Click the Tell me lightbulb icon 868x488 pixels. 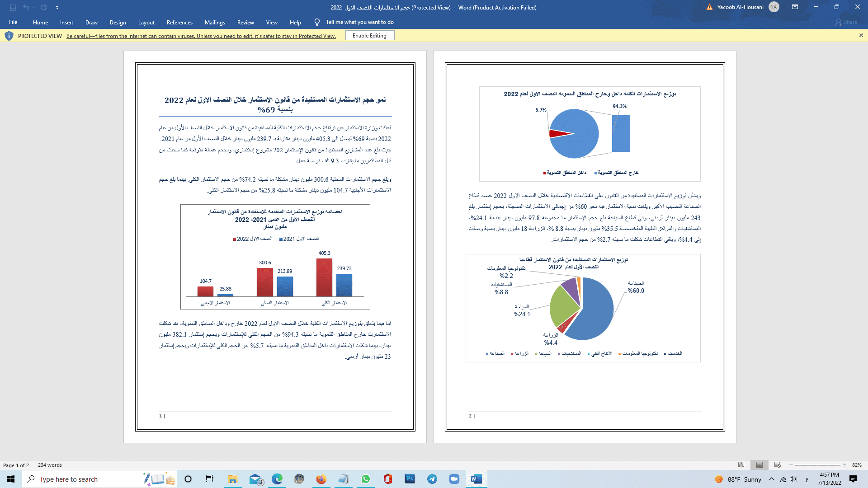point(317,22)
